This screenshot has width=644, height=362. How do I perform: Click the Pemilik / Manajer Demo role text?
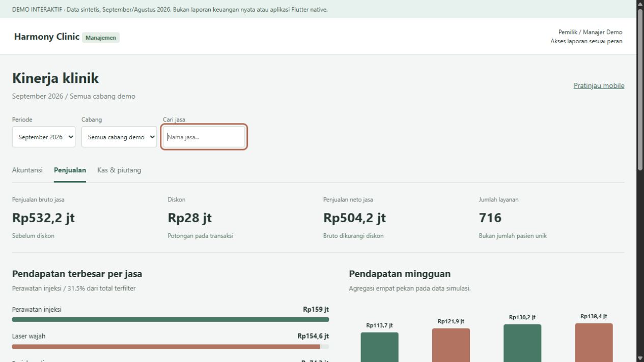(x=590, y=32)
